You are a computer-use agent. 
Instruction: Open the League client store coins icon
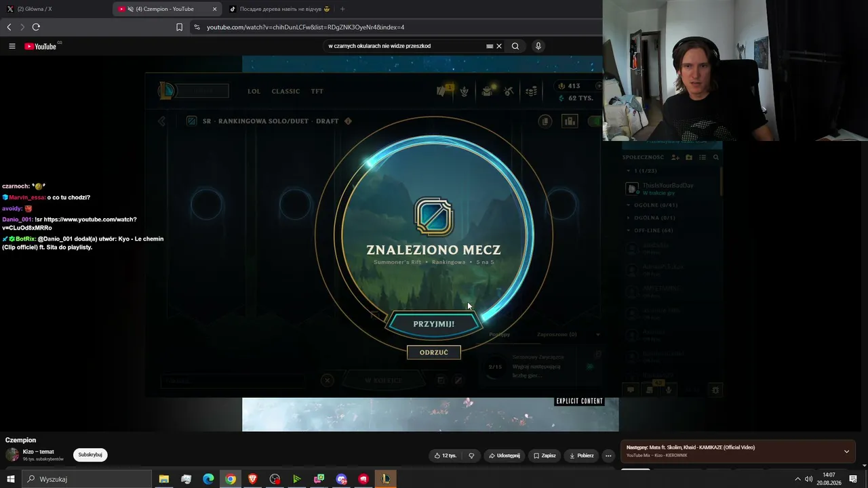point(532,91)
